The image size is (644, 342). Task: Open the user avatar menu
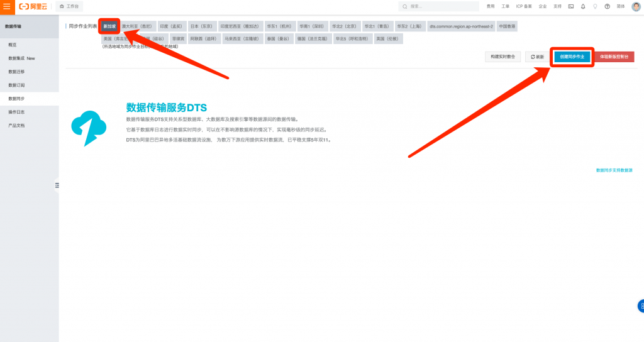636,6
